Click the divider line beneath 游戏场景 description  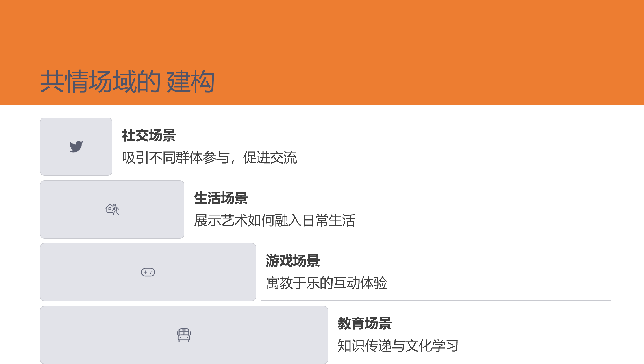(436, 300)
